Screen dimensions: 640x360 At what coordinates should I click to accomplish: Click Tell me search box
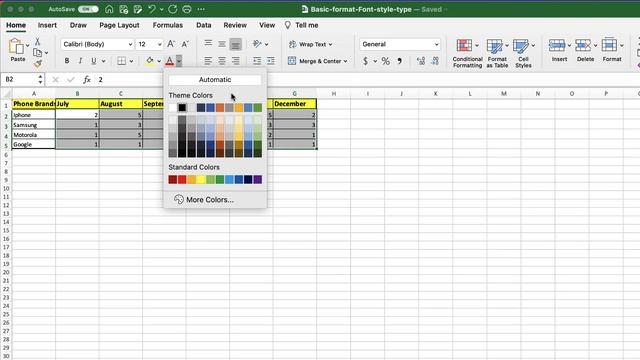[x=301, y=25]
